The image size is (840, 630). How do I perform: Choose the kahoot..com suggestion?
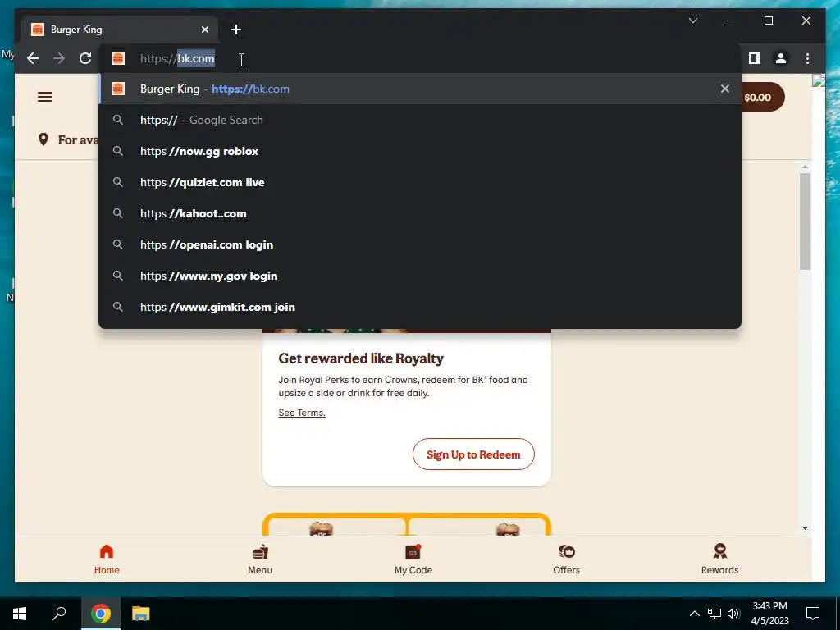(420, 213)
